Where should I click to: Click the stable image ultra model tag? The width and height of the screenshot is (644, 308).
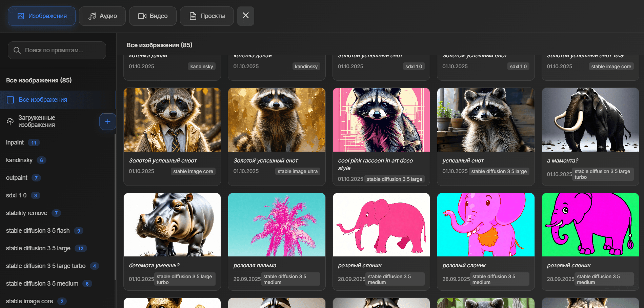coord(298,171)
